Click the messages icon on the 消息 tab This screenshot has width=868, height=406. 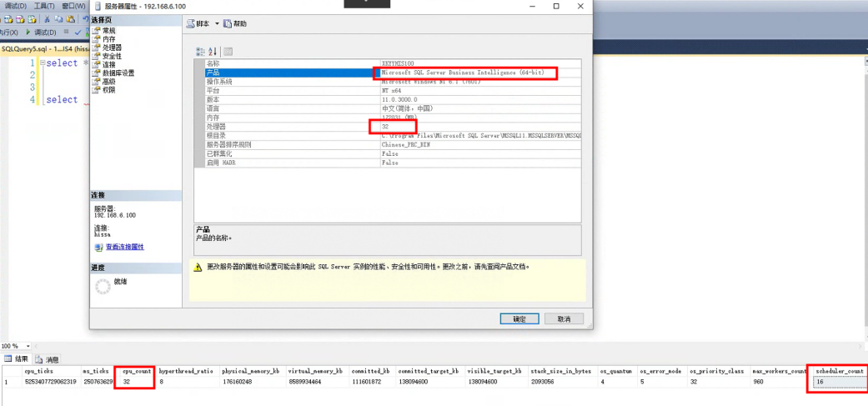(x=39, y=359)
